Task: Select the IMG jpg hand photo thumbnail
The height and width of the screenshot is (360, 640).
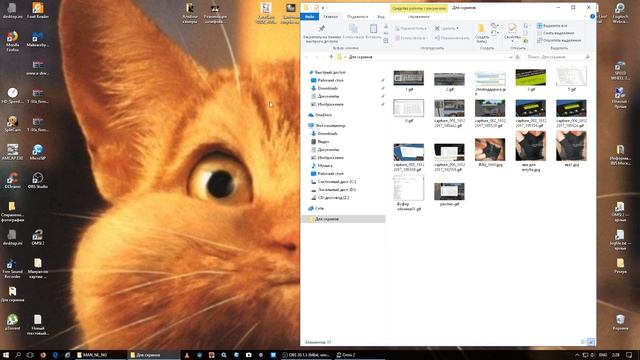Action: point(490,149)
